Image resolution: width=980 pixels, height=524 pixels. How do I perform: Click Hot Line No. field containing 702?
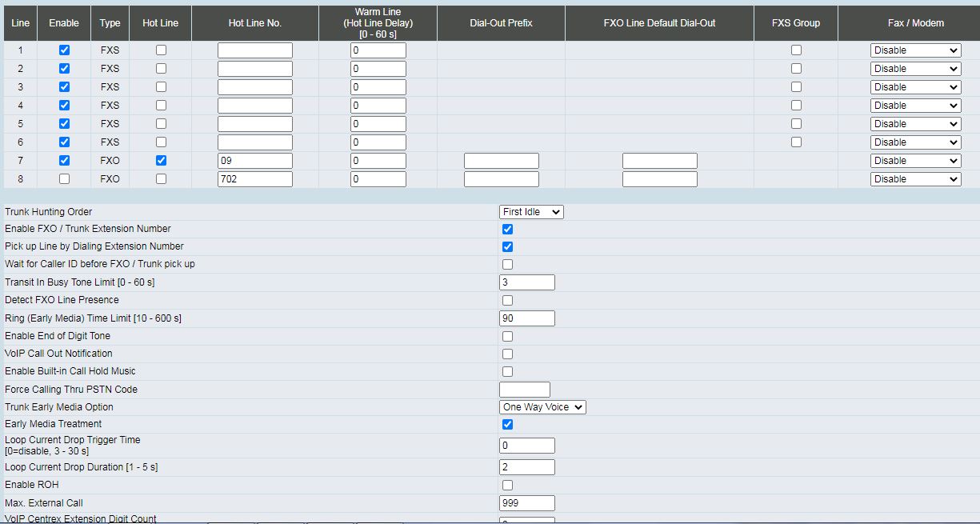(255, 179)
